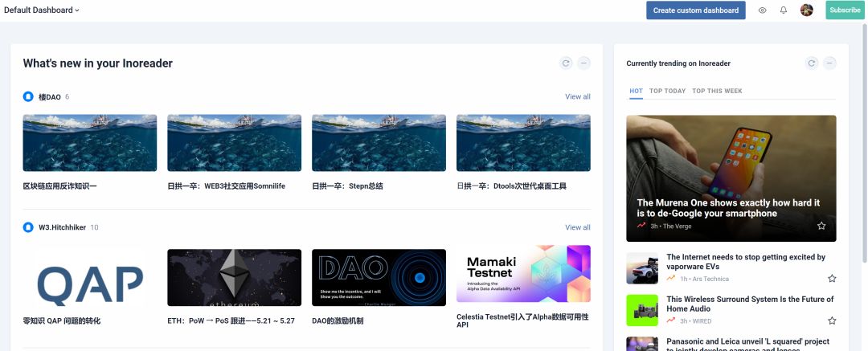Open The Murena One headline

tap(728, 208)
